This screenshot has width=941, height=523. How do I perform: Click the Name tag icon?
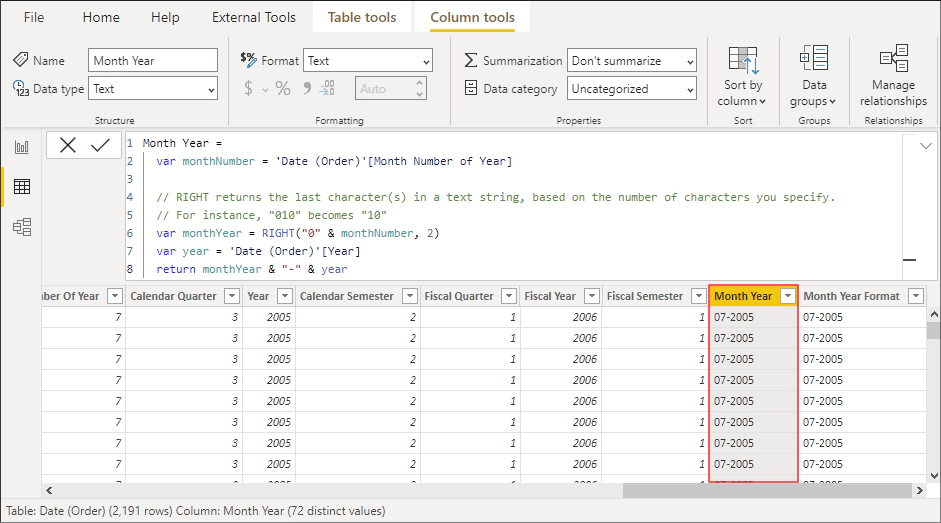coord(20,60)
